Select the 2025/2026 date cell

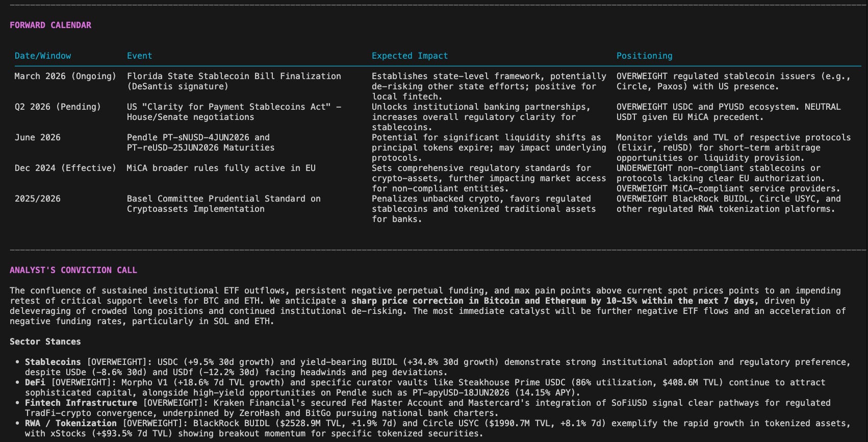(37, 199)
